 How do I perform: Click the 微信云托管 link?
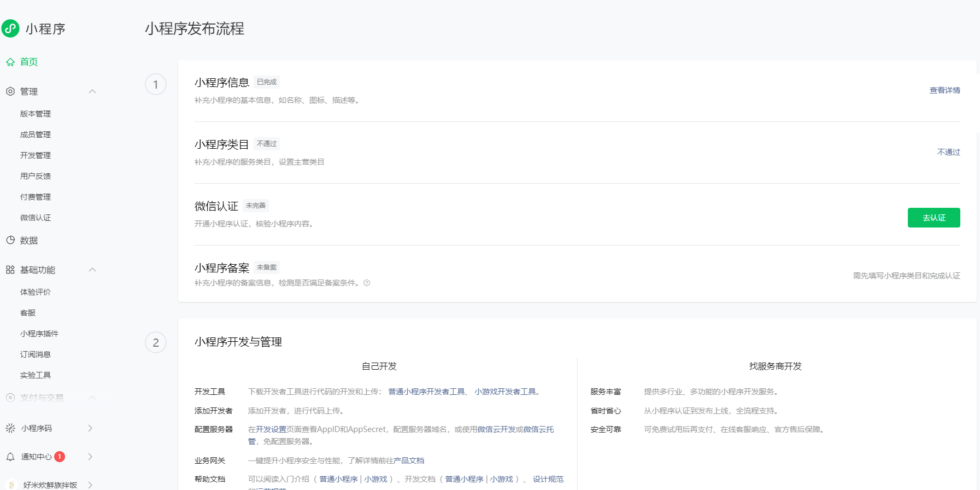(538, 429)
